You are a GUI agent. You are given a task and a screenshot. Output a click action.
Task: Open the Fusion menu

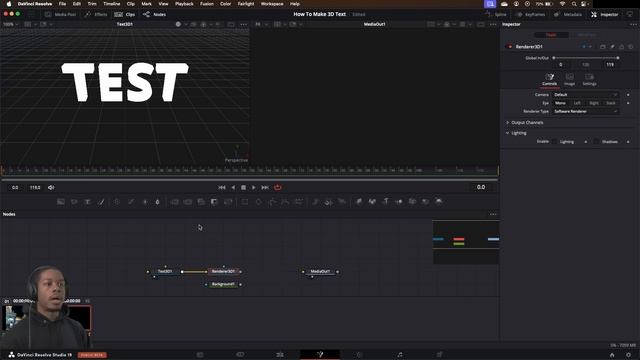(207, 4)
